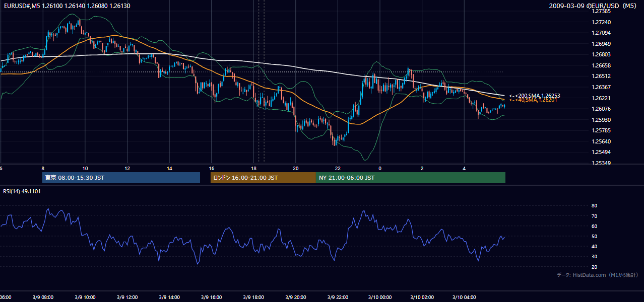The width and height of the screenshot is (644, 302).
Task: Click the RSI(14) 49.1101 indicator label
Action: tap(22, 191)
